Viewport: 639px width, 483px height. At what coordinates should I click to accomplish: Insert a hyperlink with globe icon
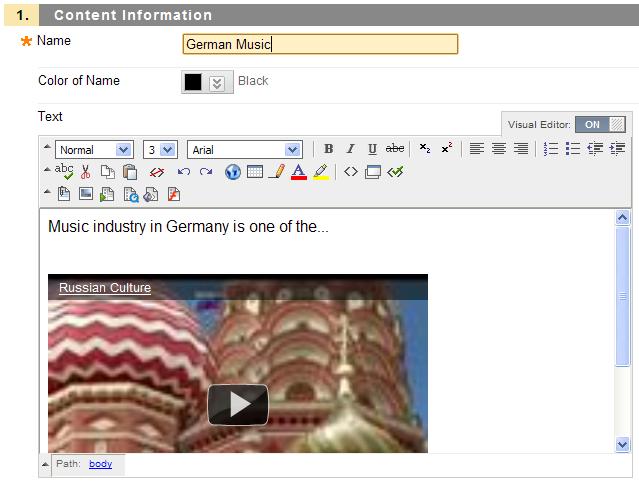tap(233, 171)
